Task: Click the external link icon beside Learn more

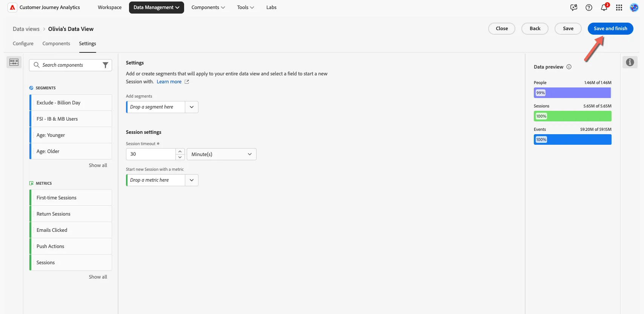Action: click(x=187, y=82)
